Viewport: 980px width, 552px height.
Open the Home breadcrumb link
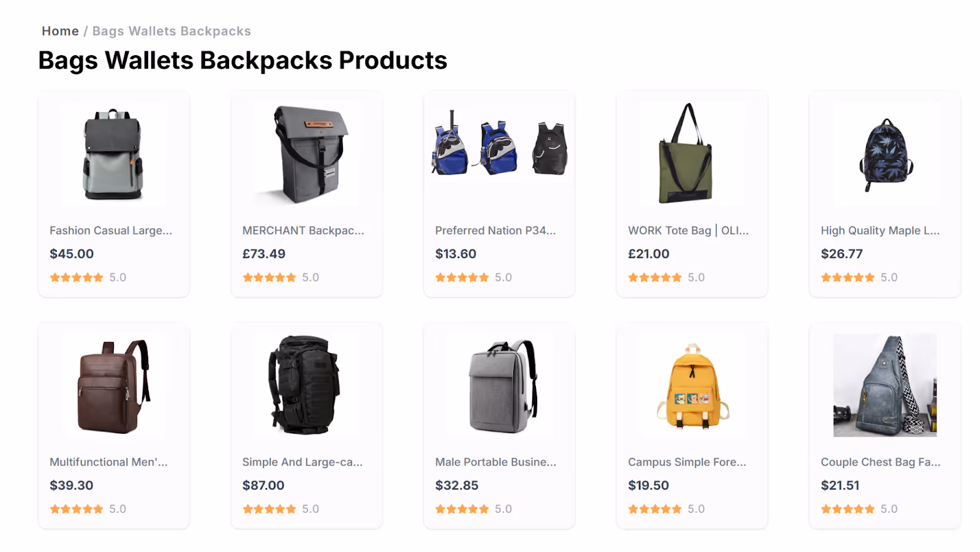pos(60,31)
